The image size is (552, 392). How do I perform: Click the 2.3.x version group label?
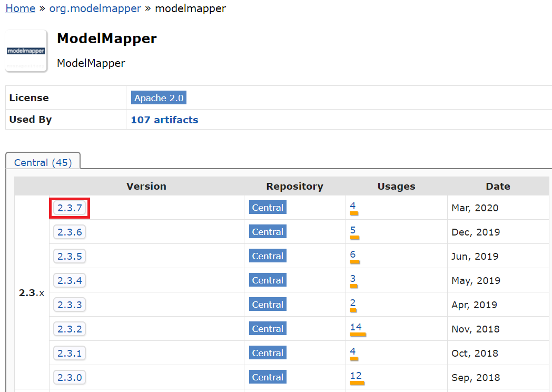[32, 293]
